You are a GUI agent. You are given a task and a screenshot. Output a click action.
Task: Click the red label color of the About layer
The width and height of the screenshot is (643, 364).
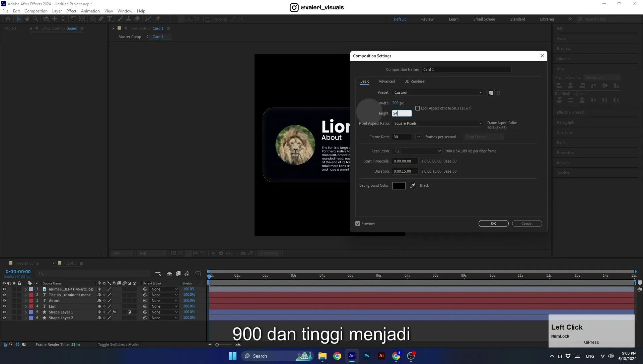31,301
